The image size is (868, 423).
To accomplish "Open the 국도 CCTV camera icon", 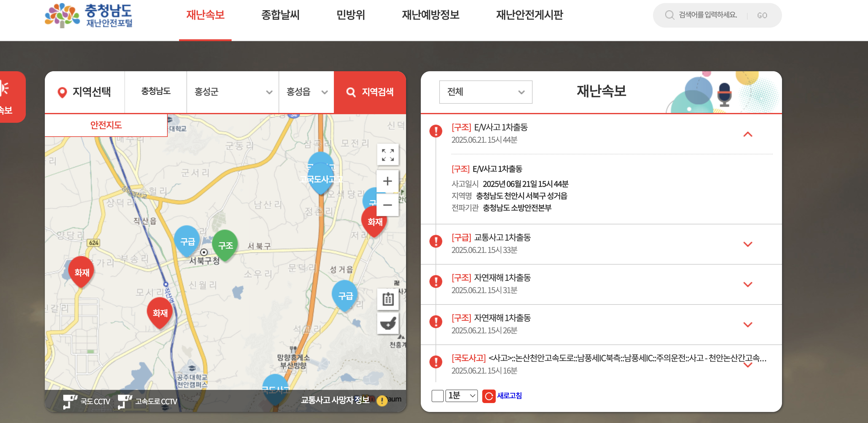I will tap(70, 401).
